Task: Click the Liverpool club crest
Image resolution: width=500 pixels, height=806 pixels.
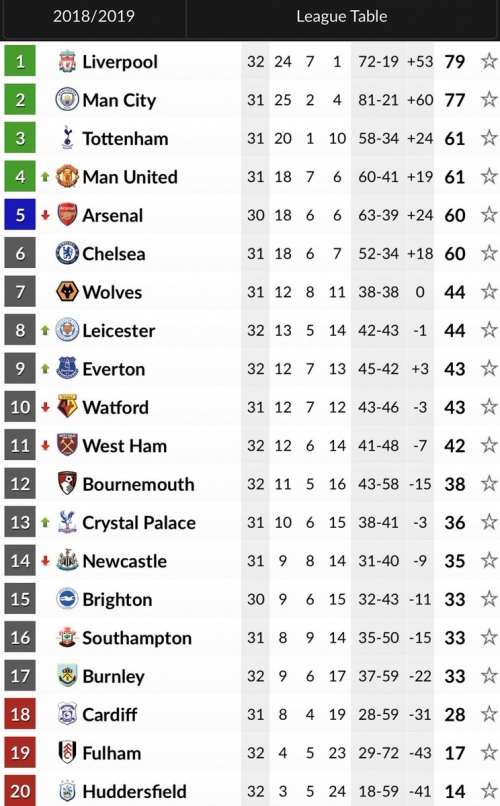Action: coord(67,61)
